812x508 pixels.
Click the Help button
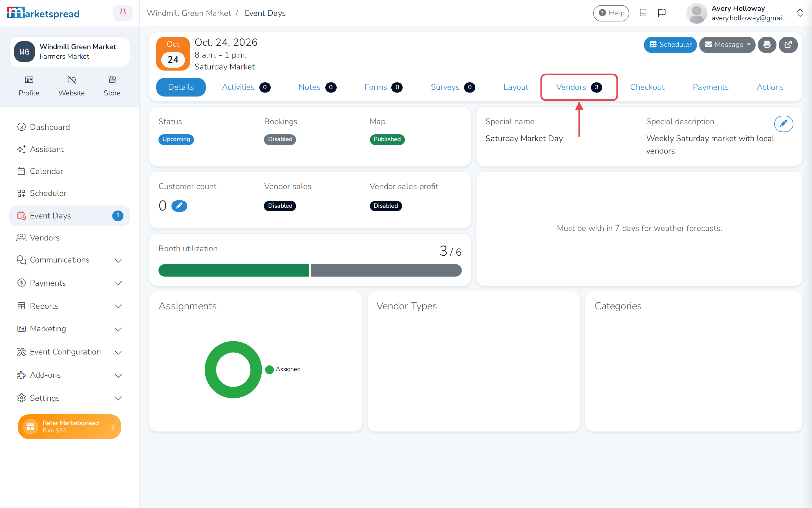(611, 13)
